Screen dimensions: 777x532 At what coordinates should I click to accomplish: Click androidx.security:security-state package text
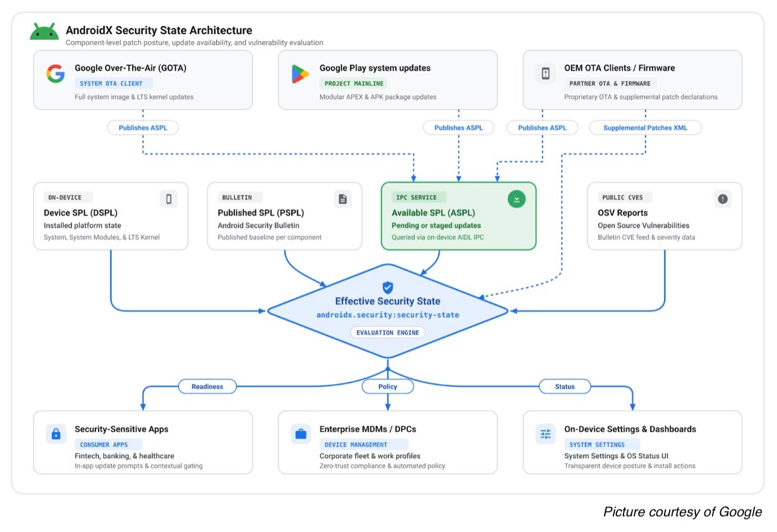point(388,315)
